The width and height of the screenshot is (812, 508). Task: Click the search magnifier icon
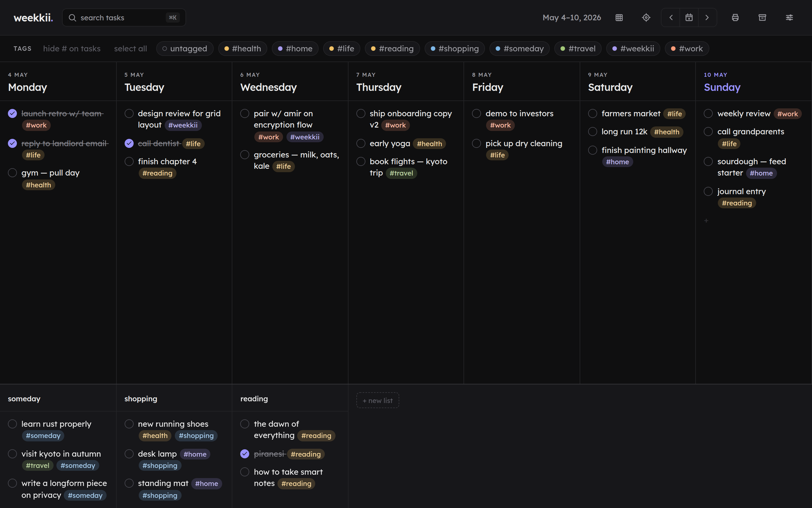(72, 17)
